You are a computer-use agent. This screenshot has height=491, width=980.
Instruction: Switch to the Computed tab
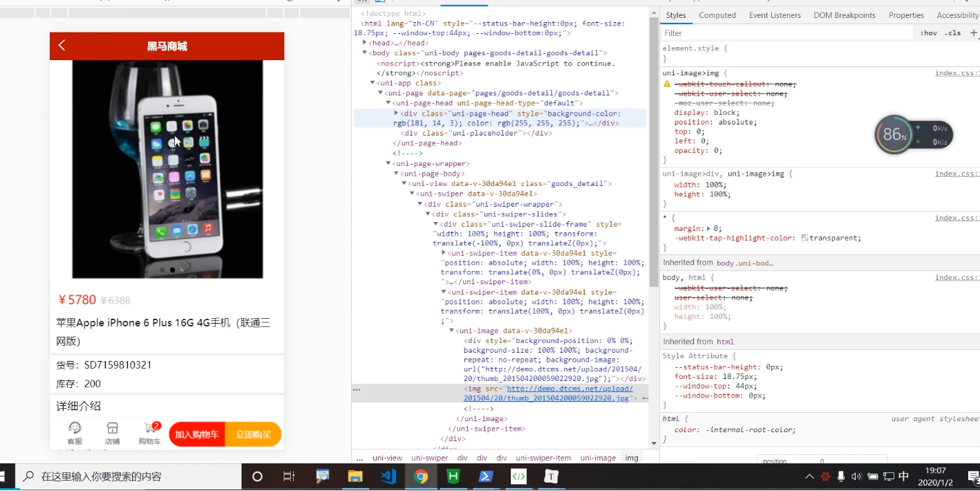717,15
